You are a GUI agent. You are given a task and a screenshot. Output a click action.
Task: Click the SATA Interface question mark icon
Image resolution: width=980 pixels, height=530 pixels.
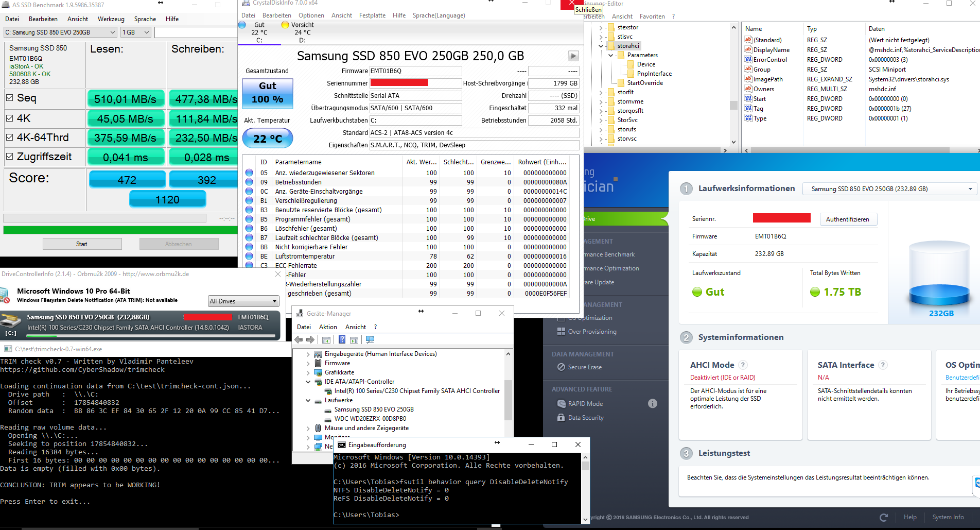pos(883,365)
